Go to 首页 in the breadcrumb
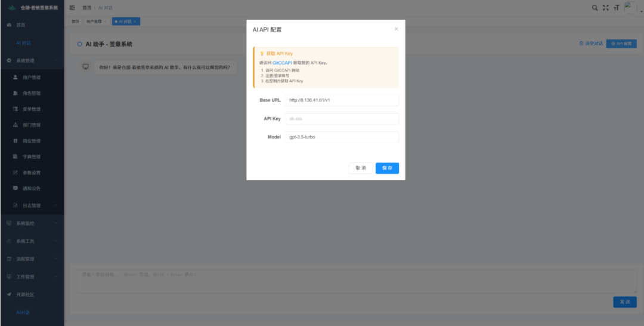 pos(86,8)
